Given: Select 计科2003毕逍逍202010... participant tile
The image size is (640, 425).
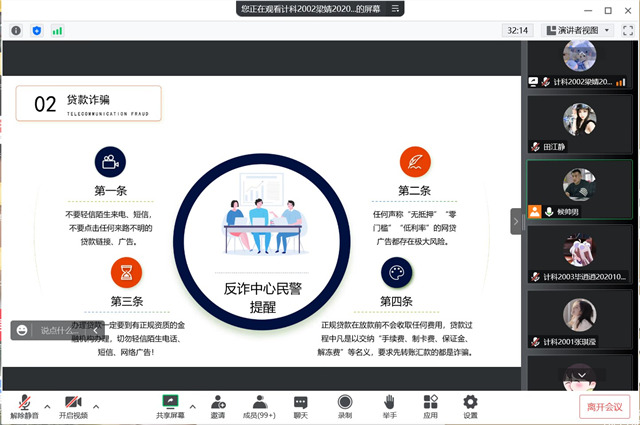Looking at the screenshot, I should pyautogui.click(x=580, y=254).
